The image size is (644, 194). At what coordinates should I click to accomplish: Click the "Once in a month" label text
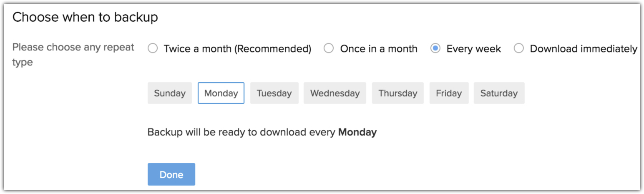click(x=379, y=49)
